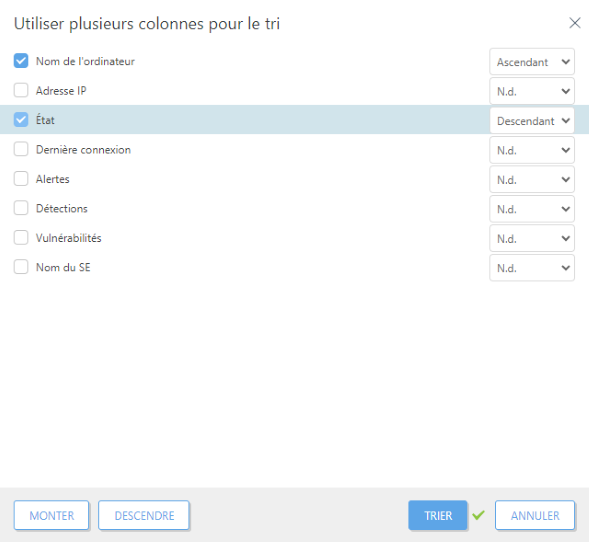The image size is (589, 542).
Task: Select the Nom du SE label
Action: pos(63,267)
